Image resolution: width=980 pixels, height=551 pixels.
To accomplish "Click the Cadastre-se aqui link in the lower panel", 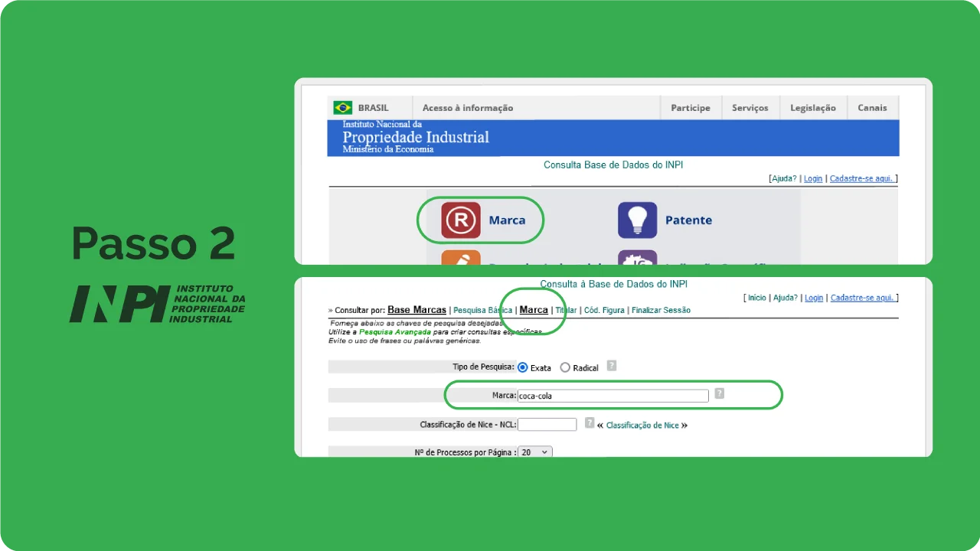I will coord(863,298).
